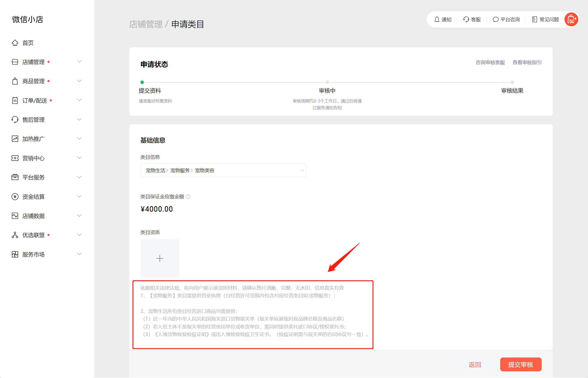
Task: Open 营销中心 from the sidebar icon
Action: (x=15, y=158)
